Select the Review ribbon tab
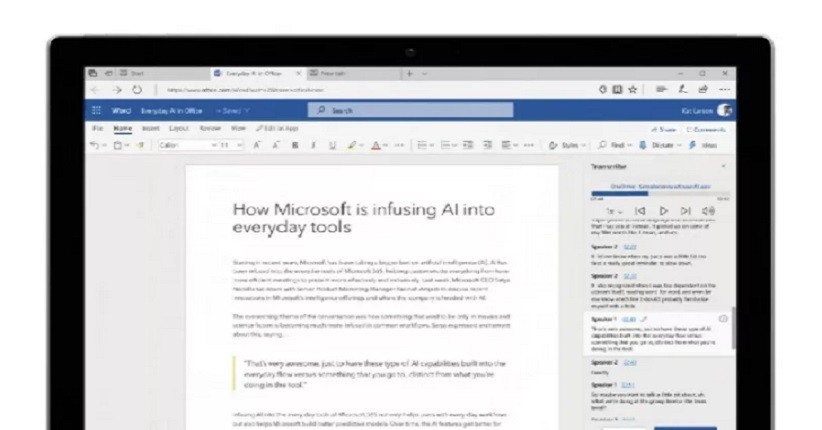This screenshot has height=430, width=822. click(210, 128)
